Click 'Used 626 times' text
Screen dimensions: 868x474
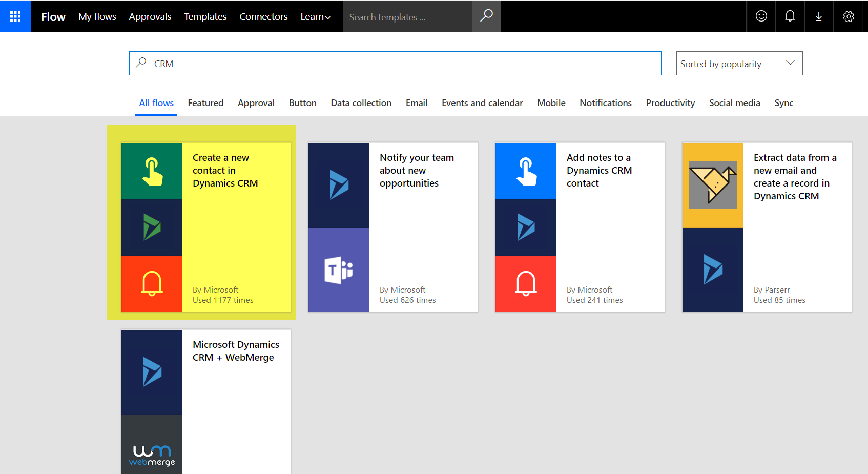click(x=408, y=300)
